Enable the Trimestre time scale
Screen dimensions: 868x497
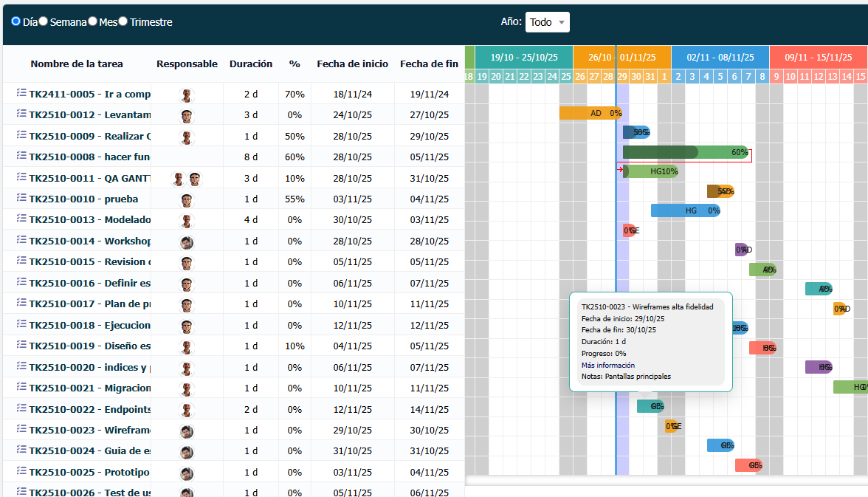pyautogui.click(x=123, y=22)
